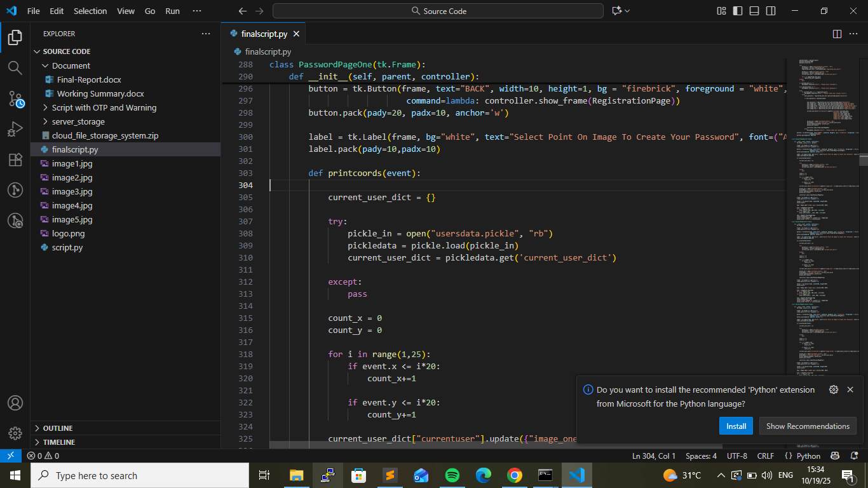Toggle the primary side bar layout button
The width and height of the screenshot is (868, 488).
738,11
